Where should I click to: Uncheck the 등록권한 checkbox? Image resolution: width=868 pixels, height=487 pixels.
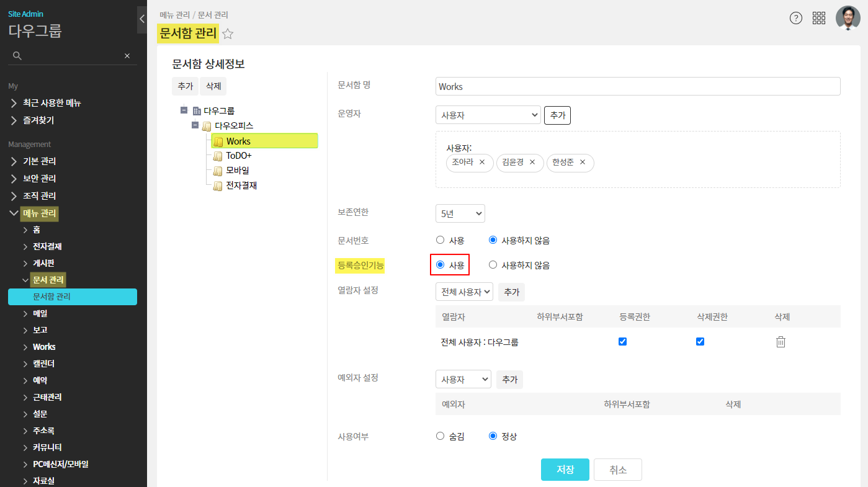coord(623,342)
